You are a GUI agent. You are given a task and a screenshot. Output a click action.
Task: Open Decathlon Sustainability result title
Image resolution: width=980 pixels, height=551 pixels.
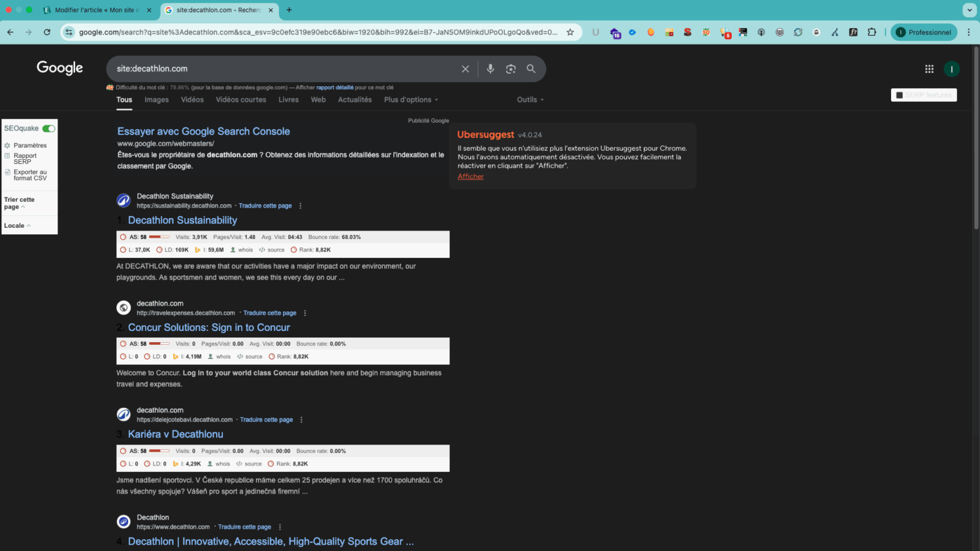[182, 221]
